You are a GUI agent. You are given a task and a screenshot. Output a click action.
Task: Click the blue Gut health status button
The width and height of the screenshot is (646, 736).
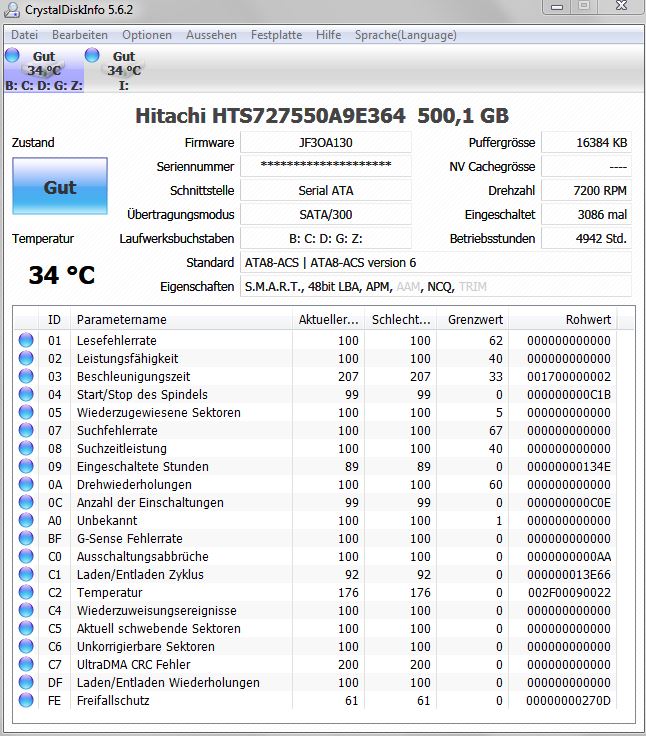(x=60, y=186)
